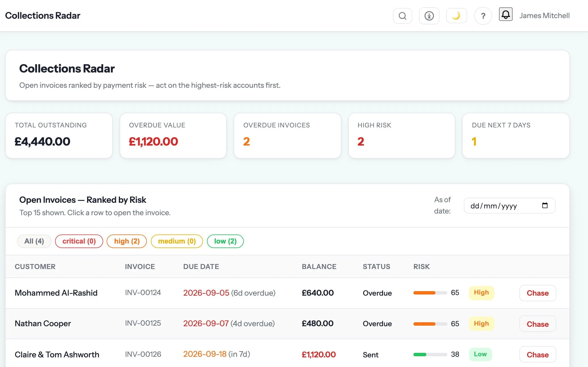Click the DUE DATE column header

(x=201, y=266)
